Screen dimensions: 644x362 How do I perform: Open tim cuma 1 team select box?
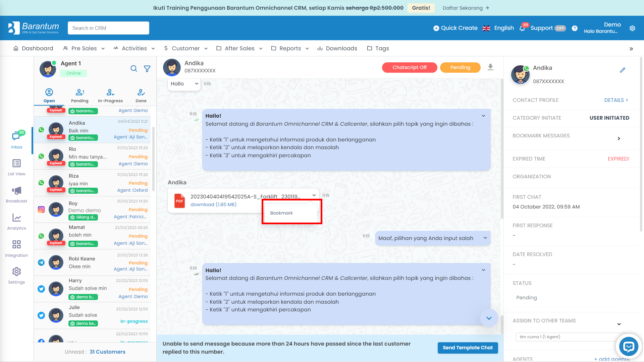571,337
